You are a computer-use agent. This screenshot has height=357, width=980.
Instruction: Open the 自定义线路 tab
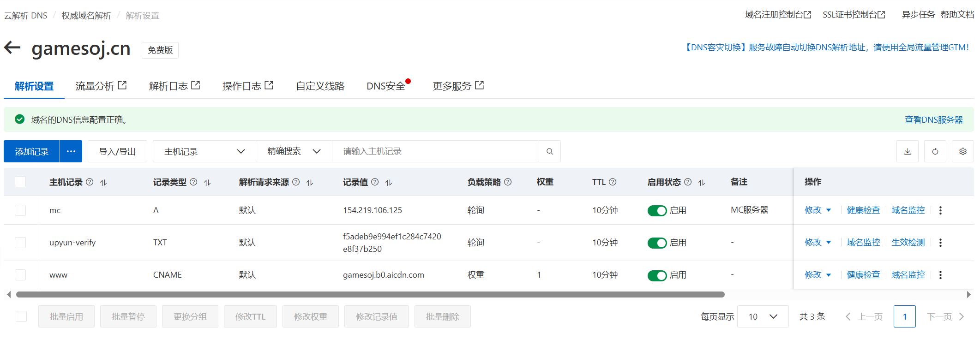click(320, 86)
